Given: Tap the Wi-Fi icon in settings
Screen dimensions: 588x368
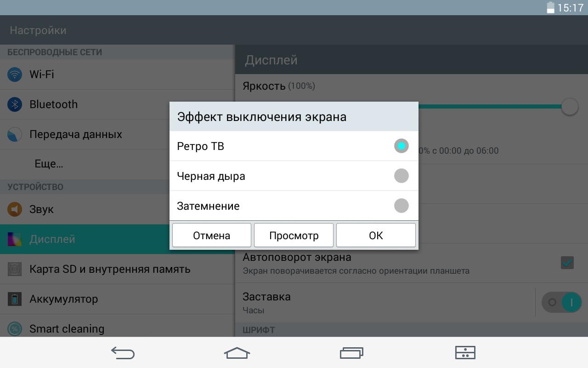Looking at the screenshot, I should coord(15,75).
